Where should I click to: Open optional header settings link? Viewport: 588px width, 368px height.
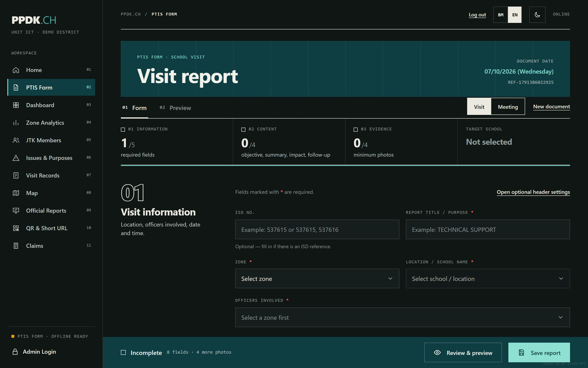tap(533, 192)
